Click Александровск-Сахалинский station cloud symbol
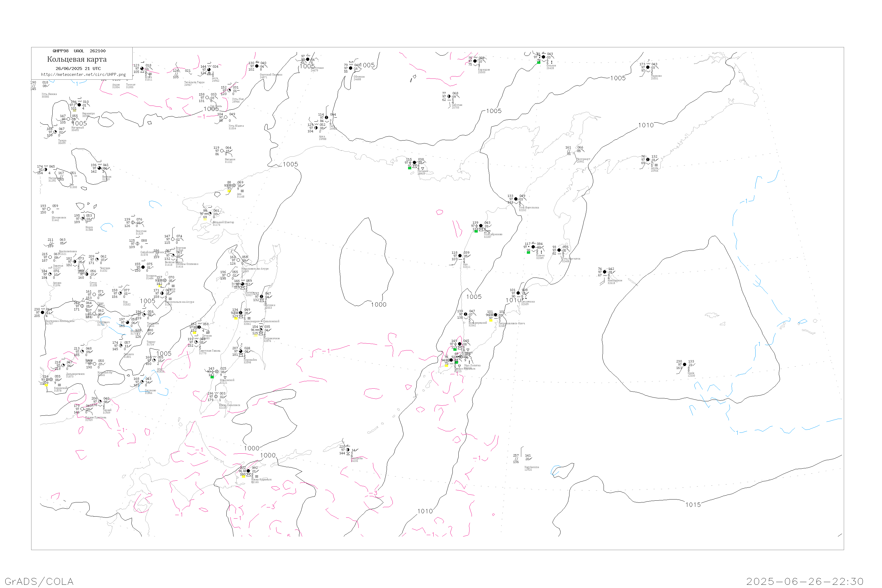882x588 pixels. coord(241,313)
